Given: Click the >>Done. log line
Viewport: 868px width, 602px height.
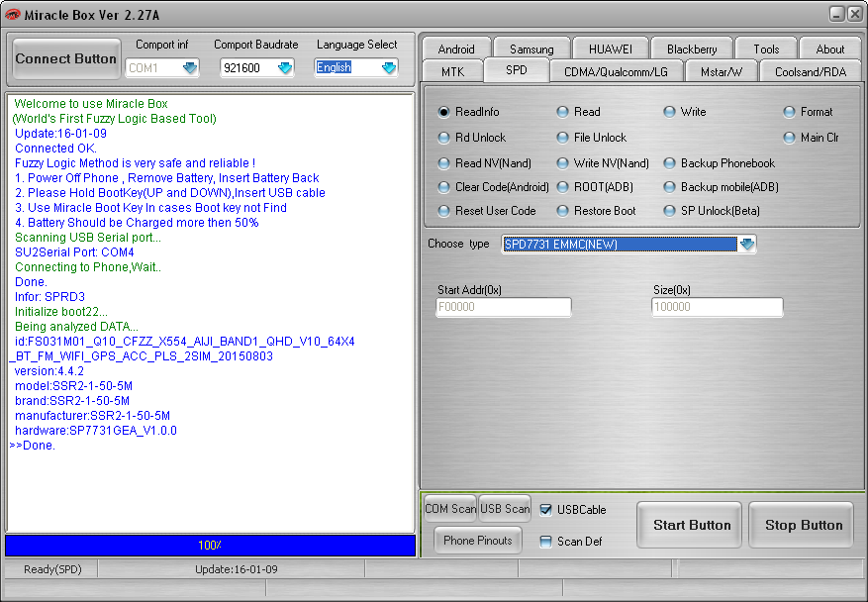Looking at the screenshot, I should (x=32, y=446).
